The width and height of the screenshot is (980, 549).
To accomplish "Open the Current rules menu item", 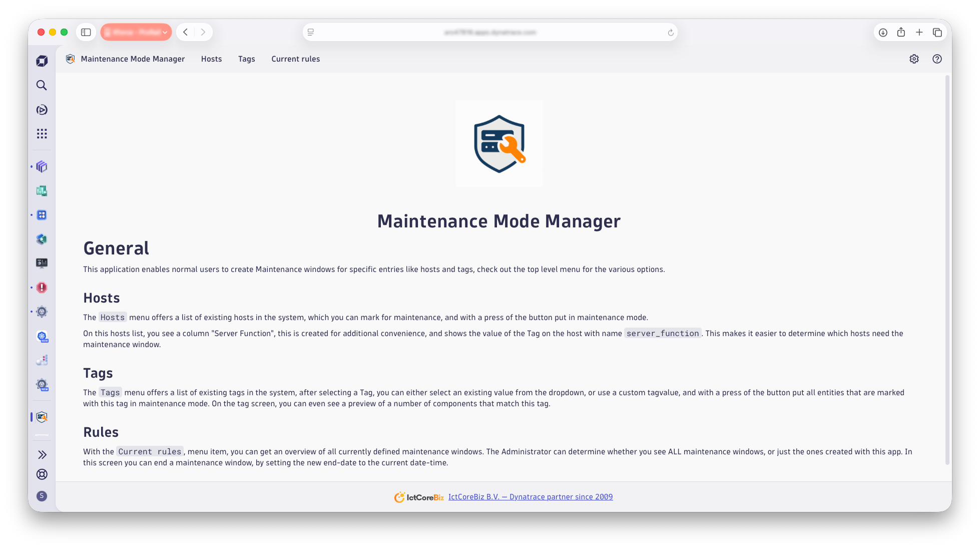I will coord(295,59).
